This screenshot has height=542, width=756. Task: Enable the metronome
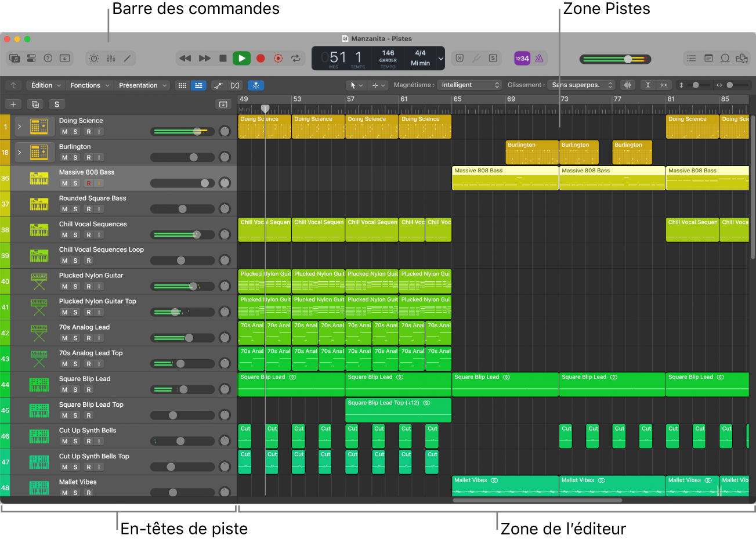pyautogui.click(x=538, y=58)
